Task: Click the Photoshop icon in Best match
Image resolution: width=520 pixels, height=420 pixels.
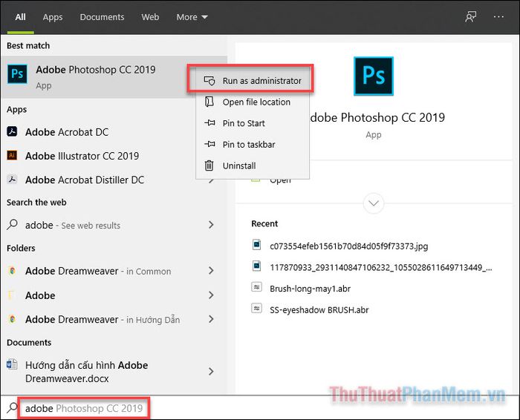Action: [x=17, y=73]
